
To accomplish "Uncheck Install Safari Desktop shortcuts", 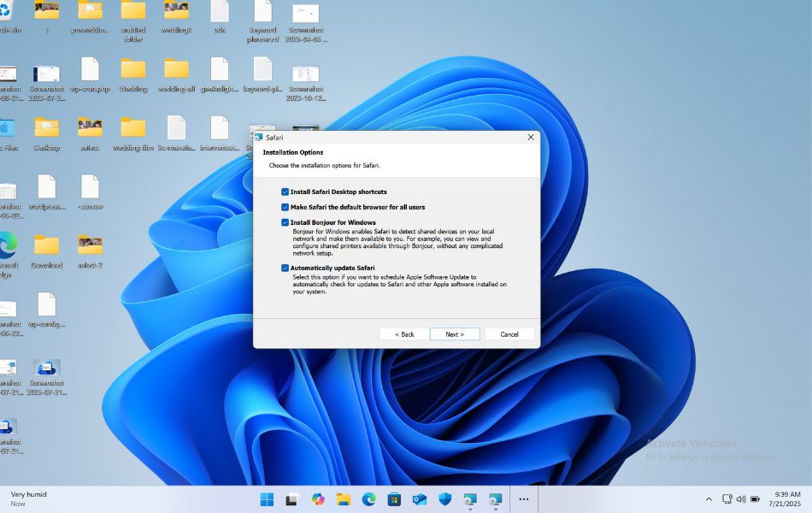I will click(285, 192).
